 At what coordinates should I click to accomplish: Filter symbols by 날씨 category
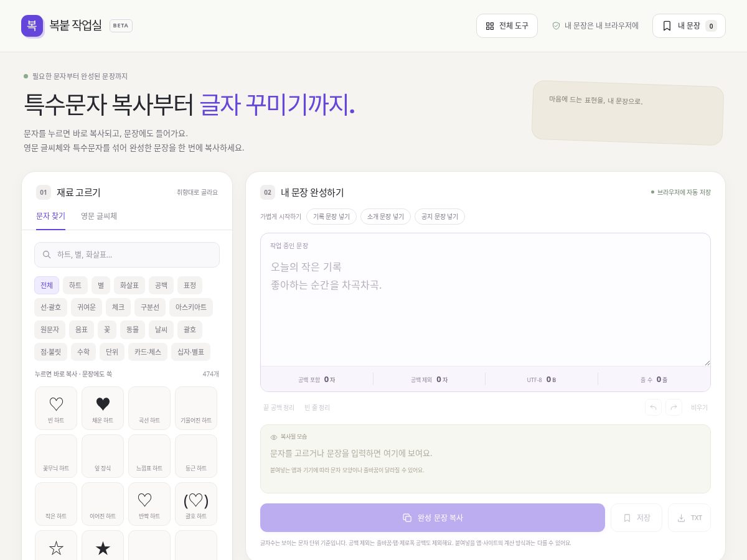[x=161, y=330]
